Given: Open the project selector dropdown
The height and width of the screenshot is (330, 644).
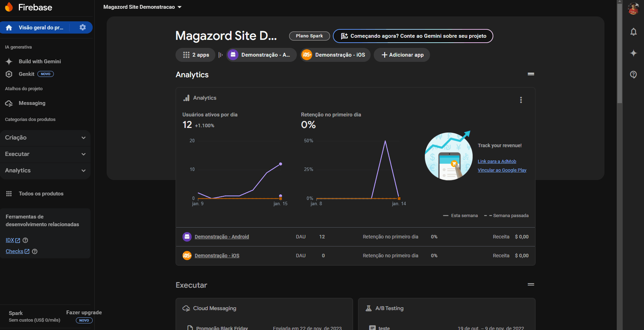Looking at the screenshot, I should click(143, 7).
